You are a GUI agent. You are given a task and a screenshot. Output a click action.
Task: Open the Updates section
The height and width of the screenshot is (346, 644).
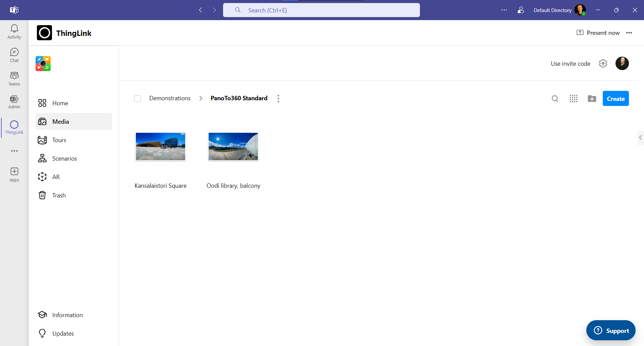[63, 333]
